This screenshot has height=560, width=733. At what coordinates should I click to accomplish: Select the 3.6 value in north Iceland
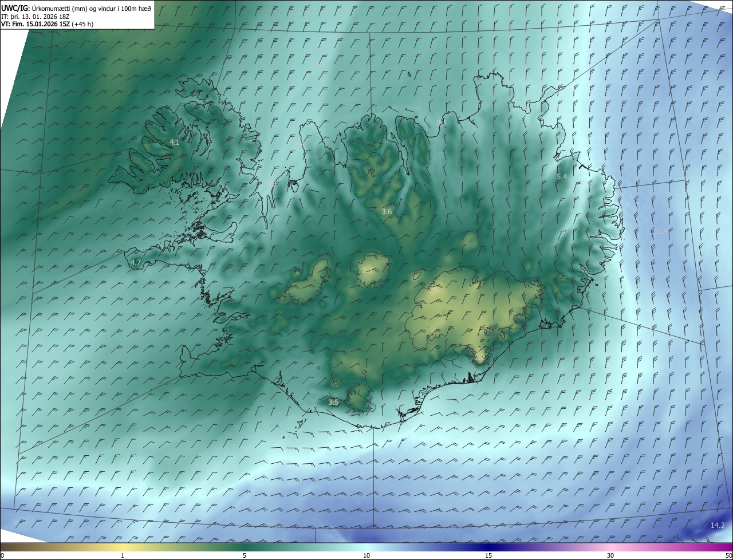387,211
